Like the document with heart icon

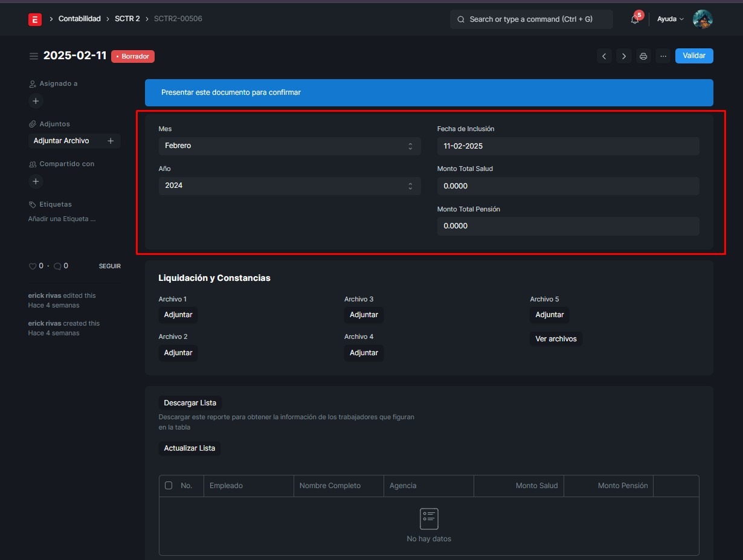pyautogui.click(x=33, y=266)
